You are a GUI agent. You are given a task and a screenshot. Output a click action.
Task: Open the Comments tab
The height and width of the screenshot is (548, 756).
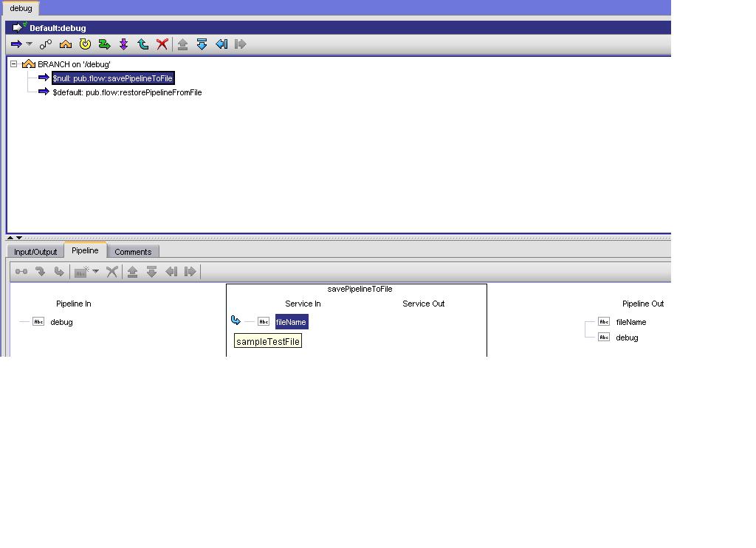133,251
